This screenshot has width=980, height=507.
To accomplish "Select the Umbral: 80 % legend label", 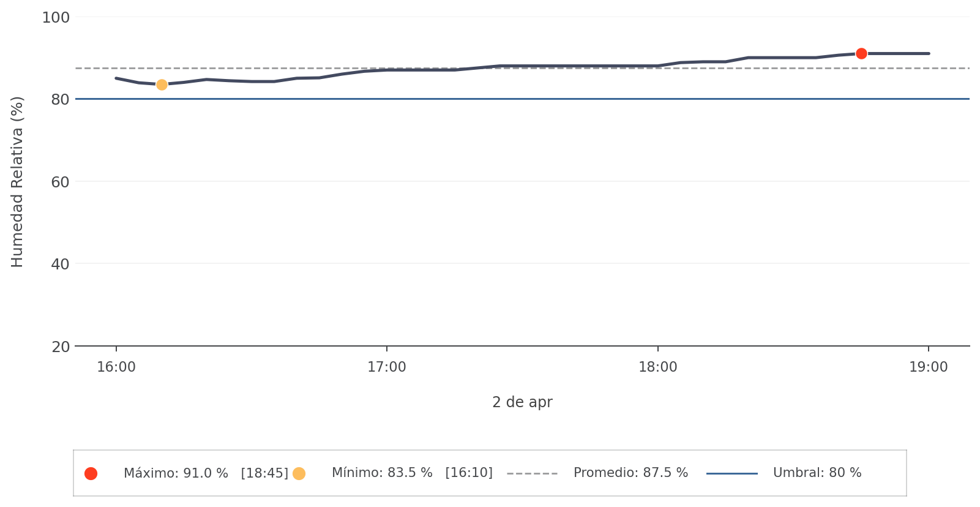I will point(817,473).
